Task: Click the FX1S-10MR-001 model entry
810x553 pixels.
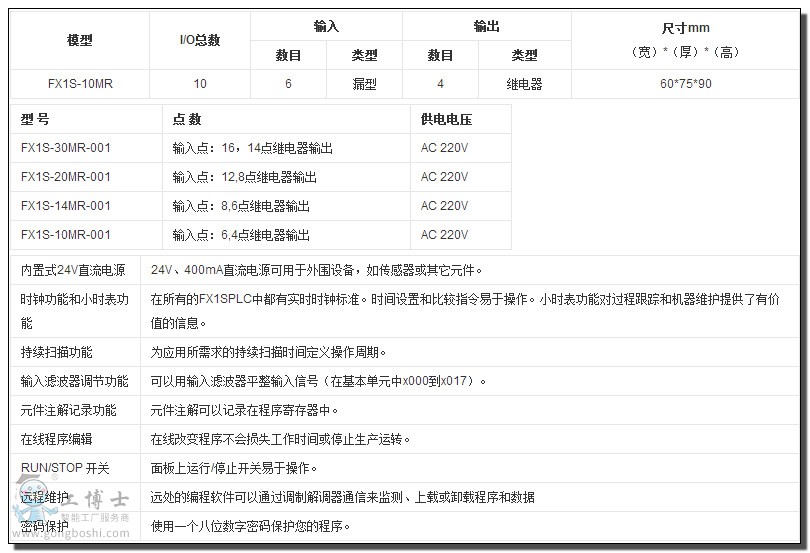Action: click(x=66, y=235)
